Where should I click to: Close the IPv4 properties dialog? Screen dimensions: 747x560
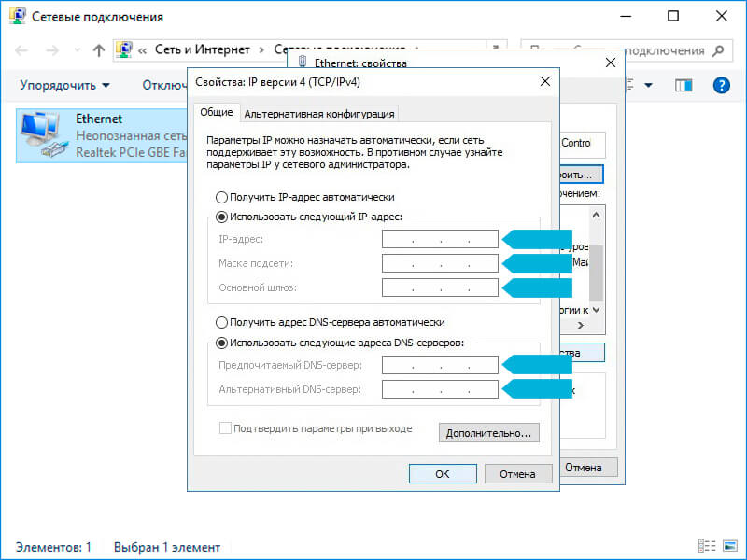pyautogui.click(x=545, y=81)
